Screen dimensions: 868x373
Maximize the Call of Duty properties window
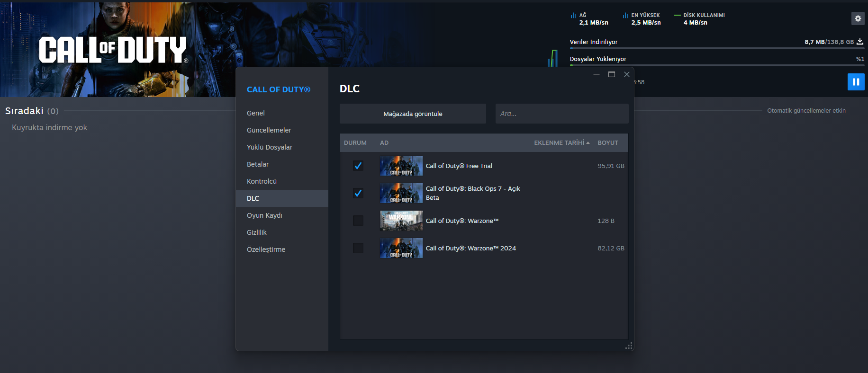coord(612,74)
